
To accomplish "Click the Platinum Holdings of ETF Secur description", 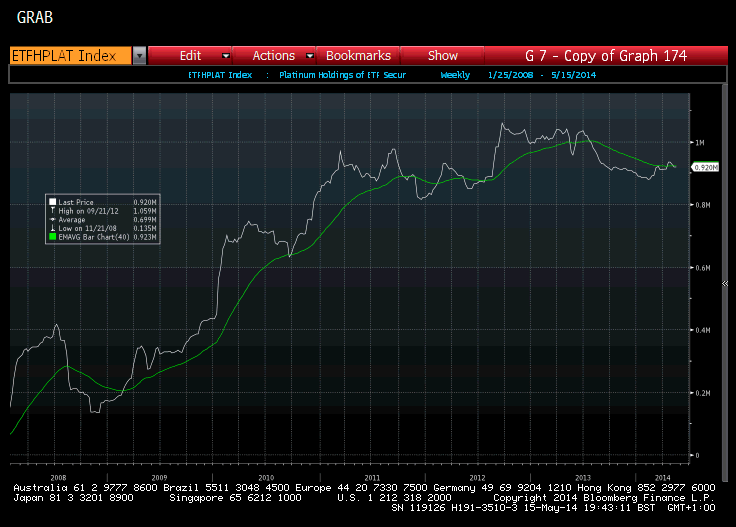I will [342, 75].
